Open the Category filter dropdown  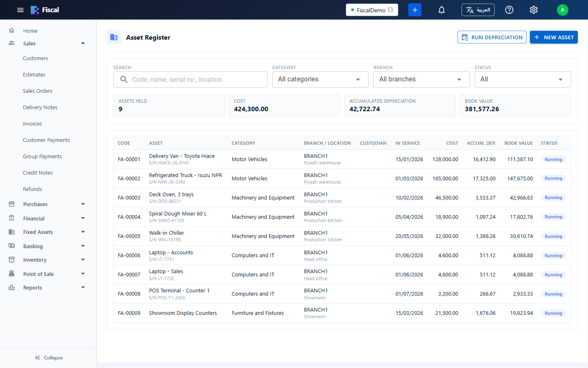coord(320,79)
